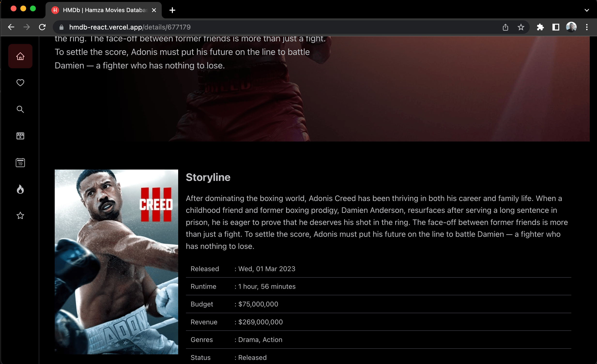Open the Extensions puzzle icon

(540, 27)
